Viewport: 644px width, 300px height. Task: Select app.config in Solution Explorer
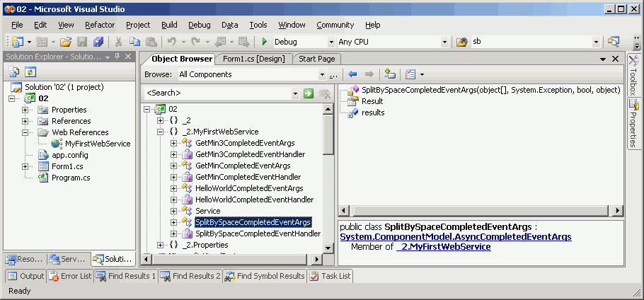[69, 156]
